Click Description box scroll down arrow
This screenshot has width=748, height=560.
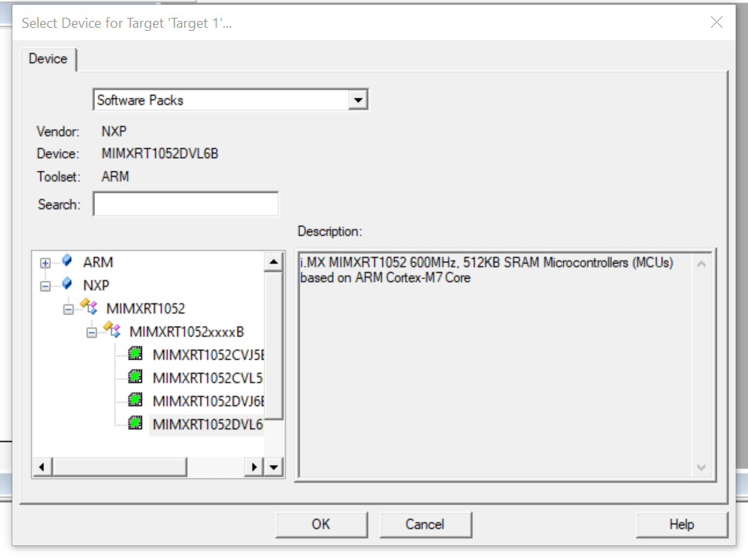click(x=702, y=467)
